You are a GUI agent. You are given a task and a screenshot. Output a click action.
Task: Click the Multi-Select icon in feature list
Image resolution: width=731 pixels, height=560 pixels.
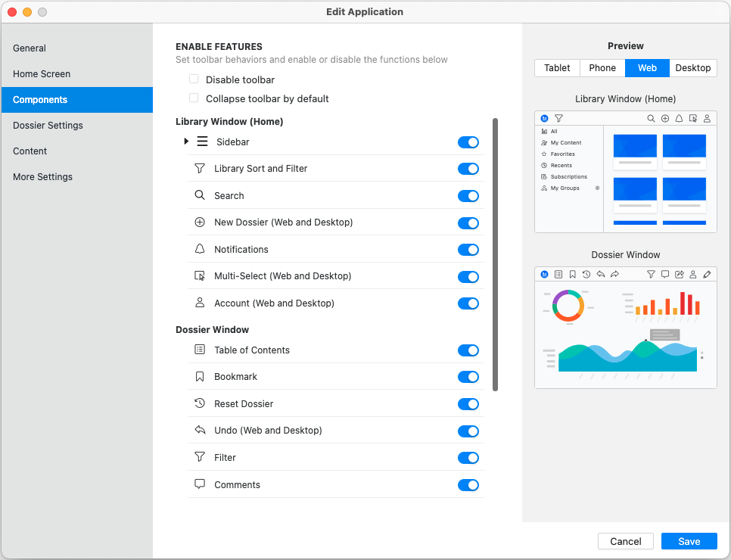pyautogui.click(x=200, y=276)
